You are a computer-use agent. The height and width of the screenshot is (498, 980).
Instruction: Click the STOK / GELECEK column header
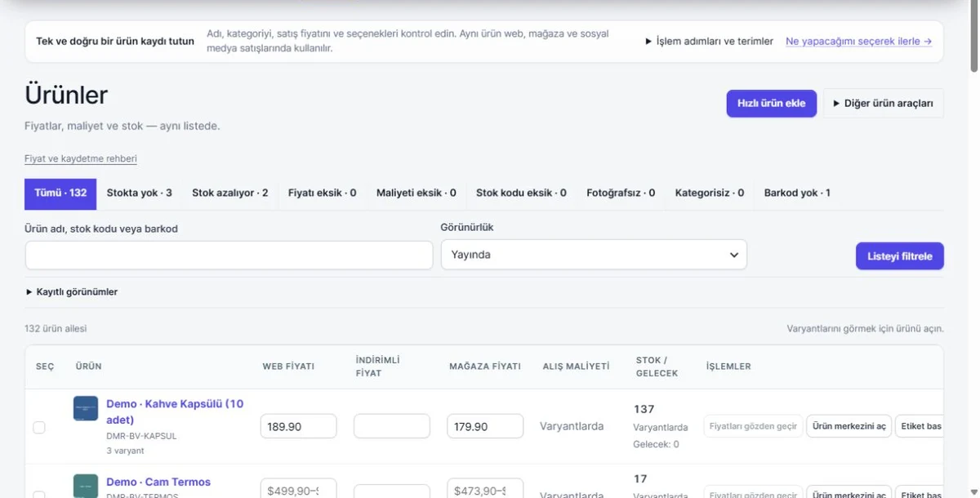tap(657, 367)
